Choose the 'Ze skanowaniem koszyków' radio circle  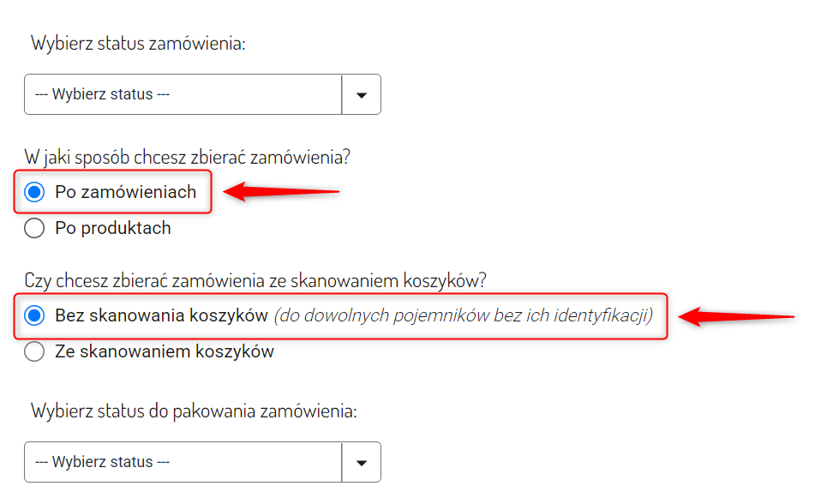[x=34, y=351]
